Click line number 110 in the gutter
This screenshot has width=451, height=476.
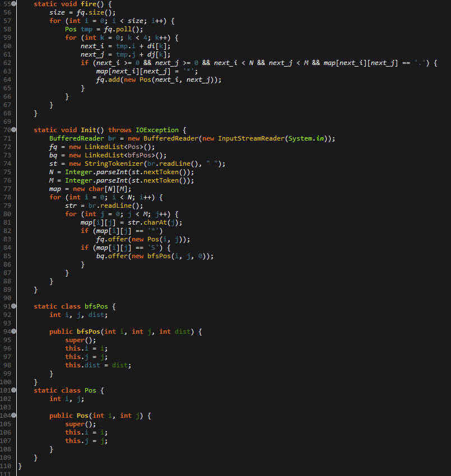(x=6, y=466)
